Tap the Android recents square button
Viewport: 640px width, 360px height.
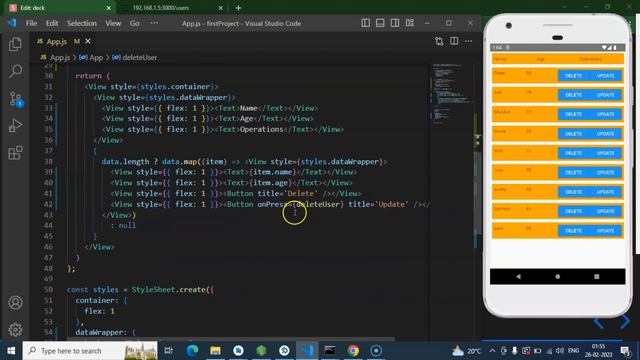click(x=597, y=276)
